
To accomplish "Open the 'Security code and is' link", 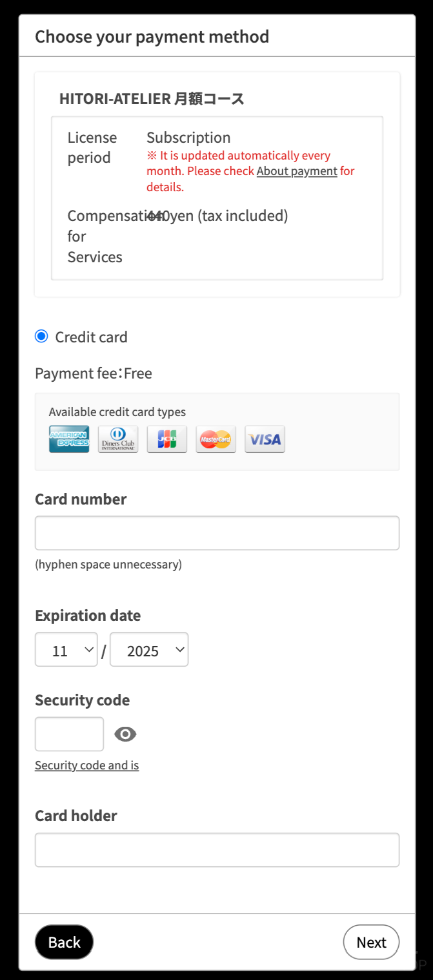I will [x=86, y=766].
